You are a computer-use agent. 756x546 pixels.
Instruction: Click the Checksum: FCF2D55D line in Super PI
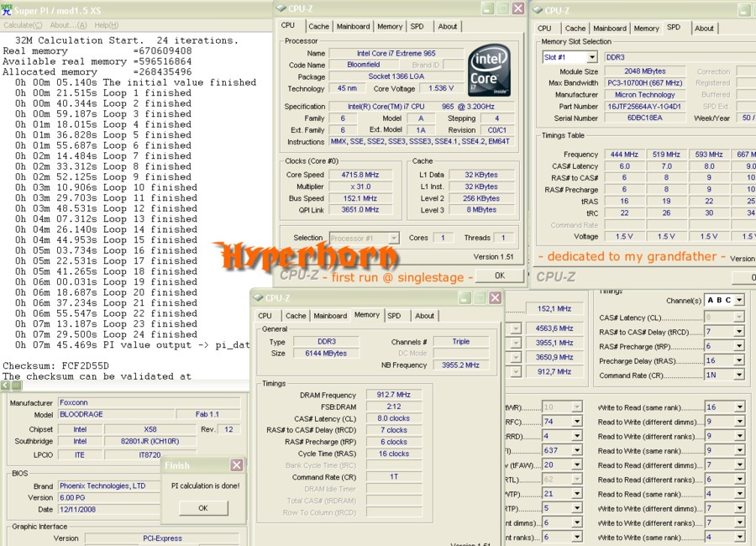coord(56,365)
